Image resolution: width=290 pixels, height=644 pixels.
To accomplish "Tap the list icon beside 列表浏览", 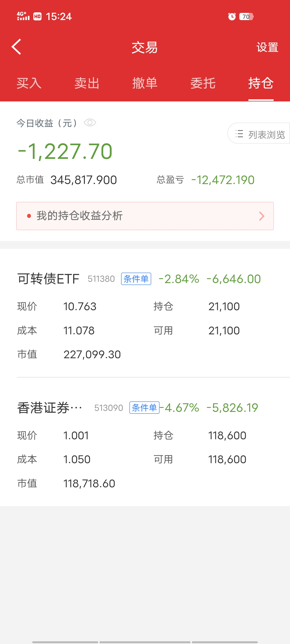I will pos(239,134).
